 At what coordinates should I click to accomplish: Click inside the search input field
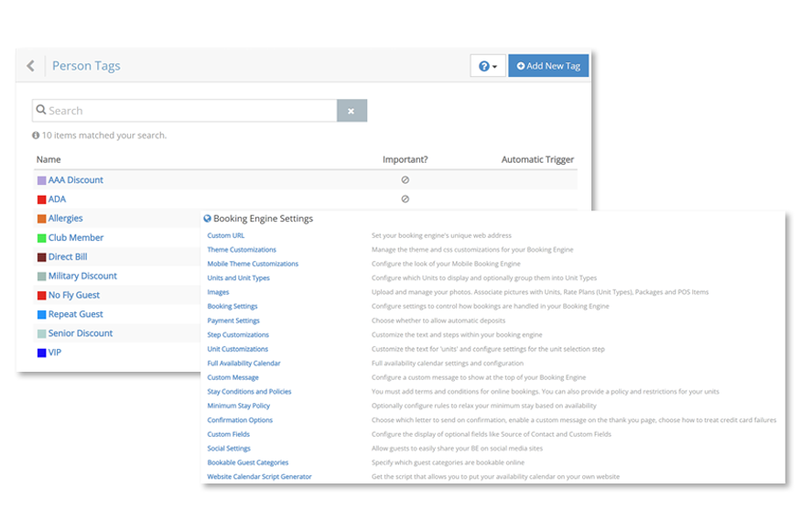pyautogui.click(x=165, y=110)
